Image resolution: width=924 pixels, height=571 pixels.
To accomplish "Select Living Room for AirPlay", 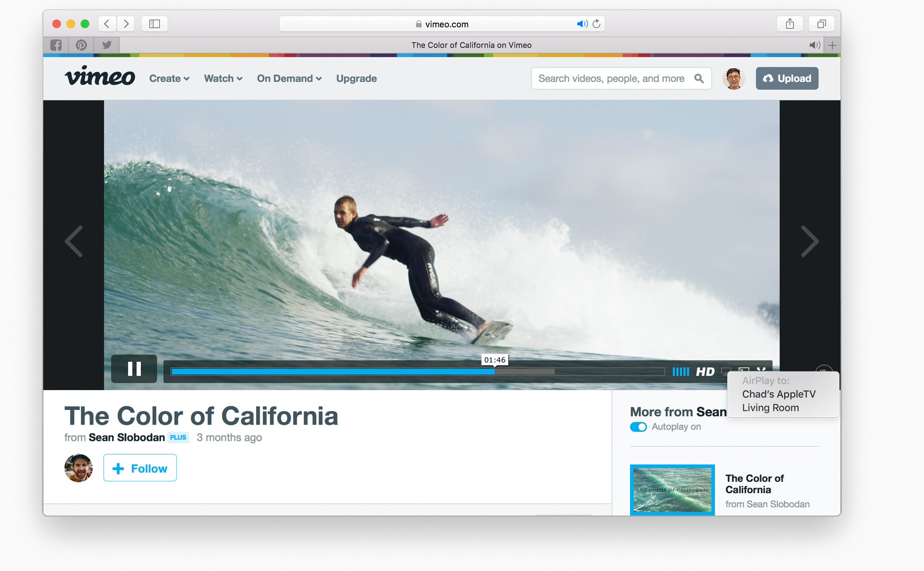I will click(x=770, y=408).
